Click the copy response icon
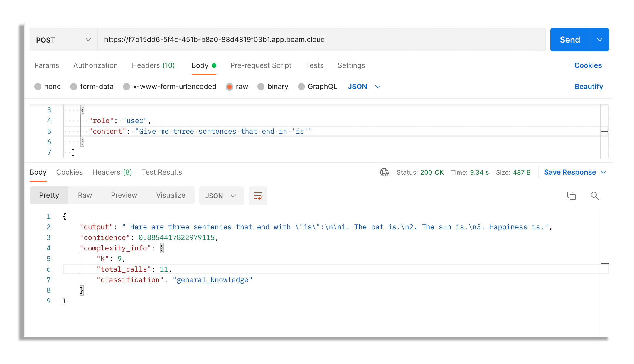The width and height of the screenshot is (634, 364). (571, 196)
